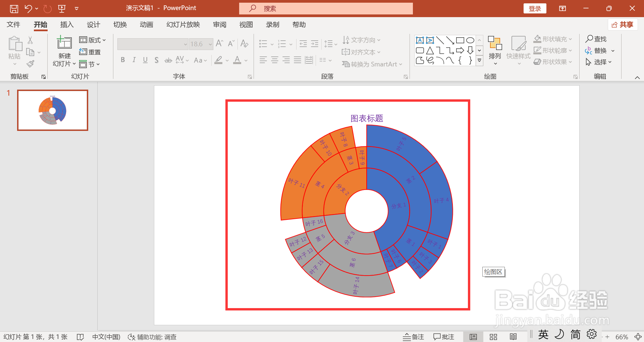Click the 66% zoom level
This screenshot has width=644, height=342.
click(622, 337)
